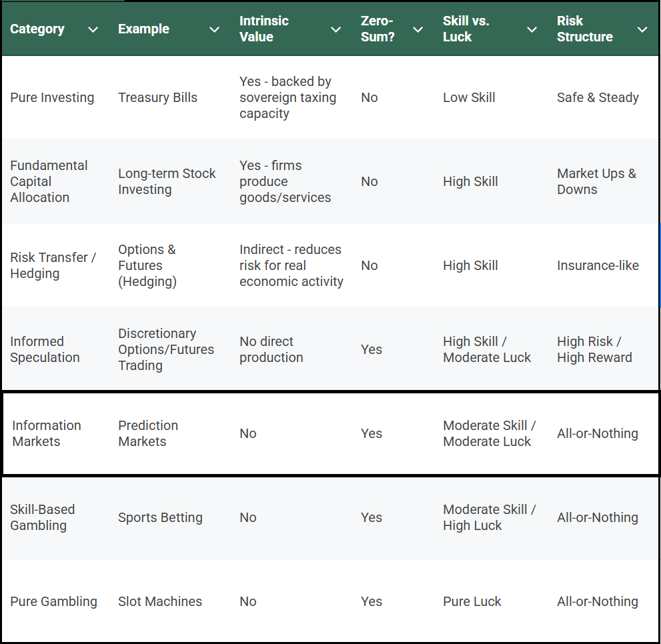Select the Fundamental Capital Allocation cell
Screen dimensions: 661x644
[x=49, y=181]
